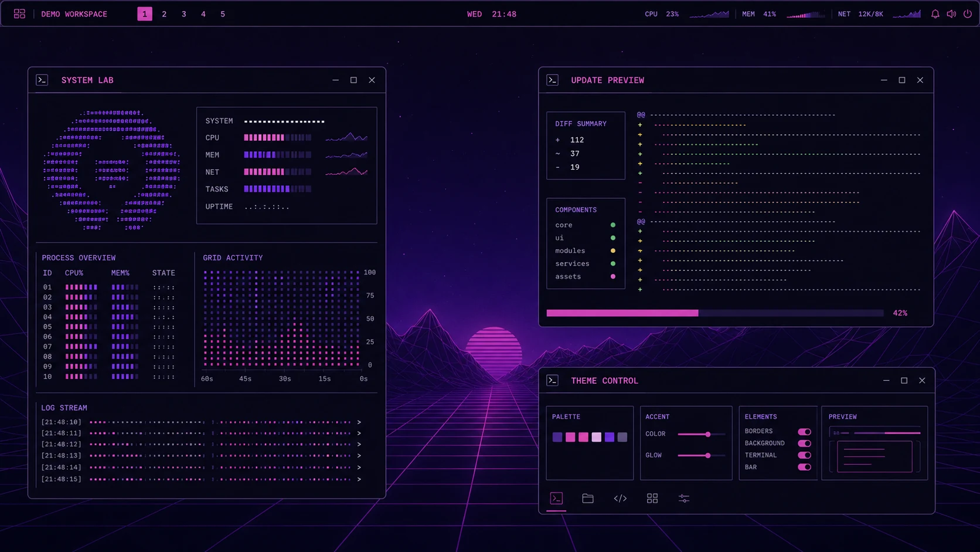Click the MEM sparkline in System panel

[x=346, y=155]
